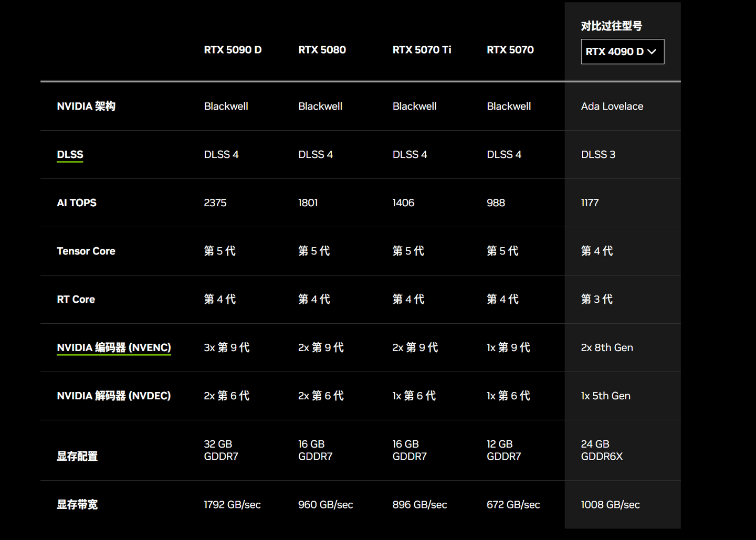
Task: Click the AI TOPS value 1406
Action: pos(403,203)
